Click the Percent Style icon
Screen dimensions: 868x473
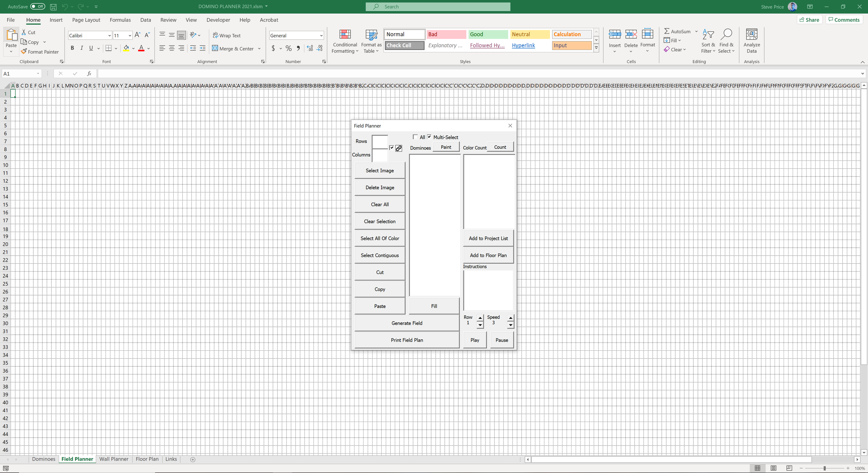coord(289,48)
